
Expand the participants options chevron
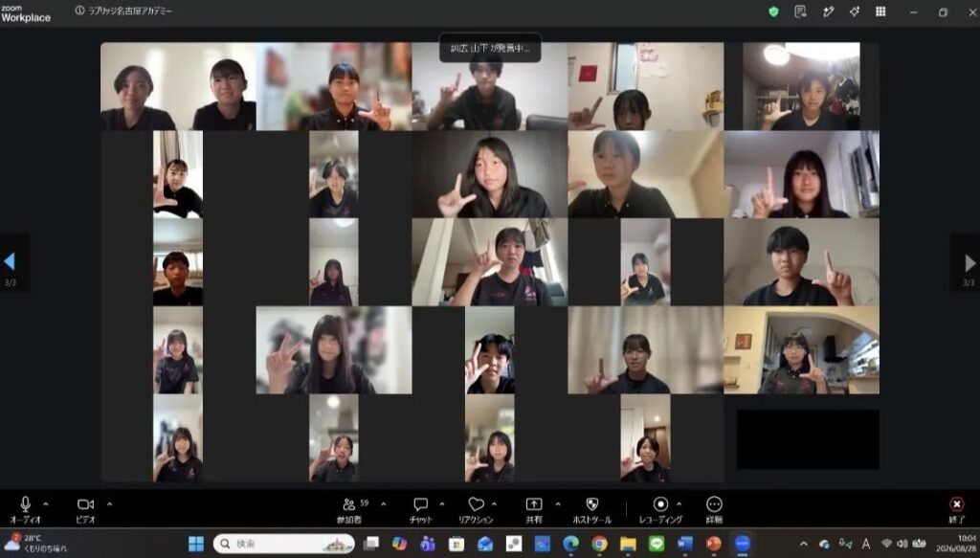coord(383,503)
